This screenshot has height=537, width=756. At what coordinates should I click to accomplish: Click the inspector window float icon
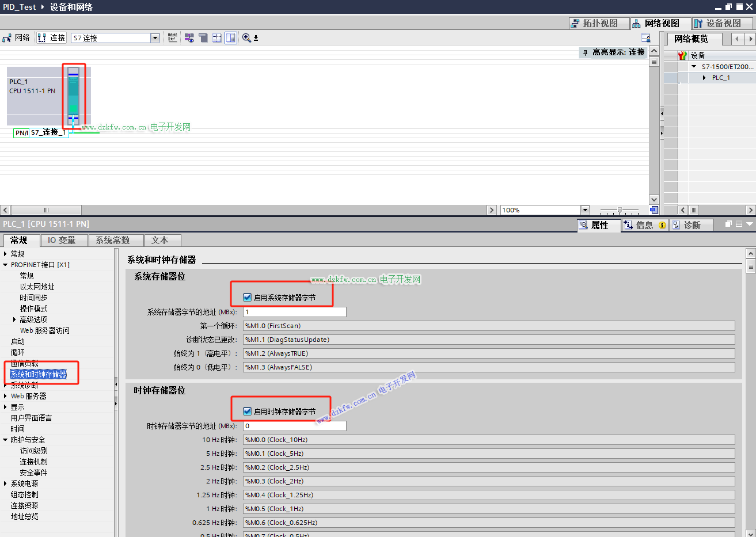tap(729, 224)
